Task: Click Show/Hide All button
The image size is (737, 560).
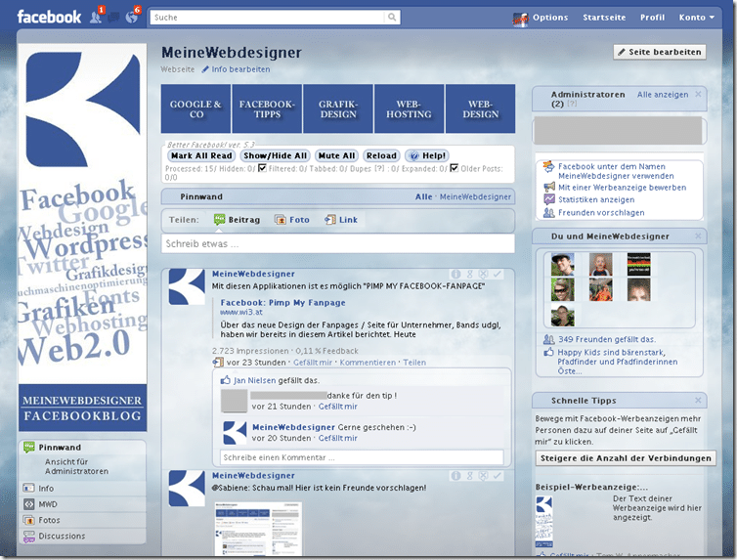Action: 275,155
